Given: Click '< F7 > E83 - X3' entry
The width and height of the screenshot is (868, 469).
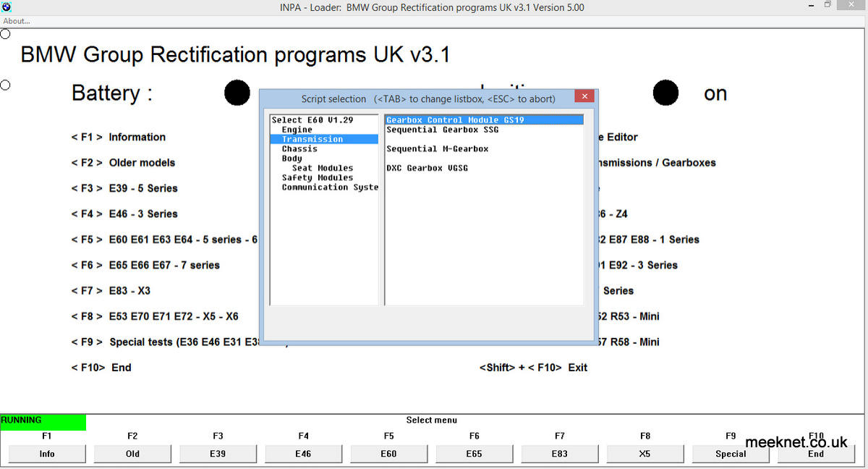Looking at the screenshot, I should (111, 291).
